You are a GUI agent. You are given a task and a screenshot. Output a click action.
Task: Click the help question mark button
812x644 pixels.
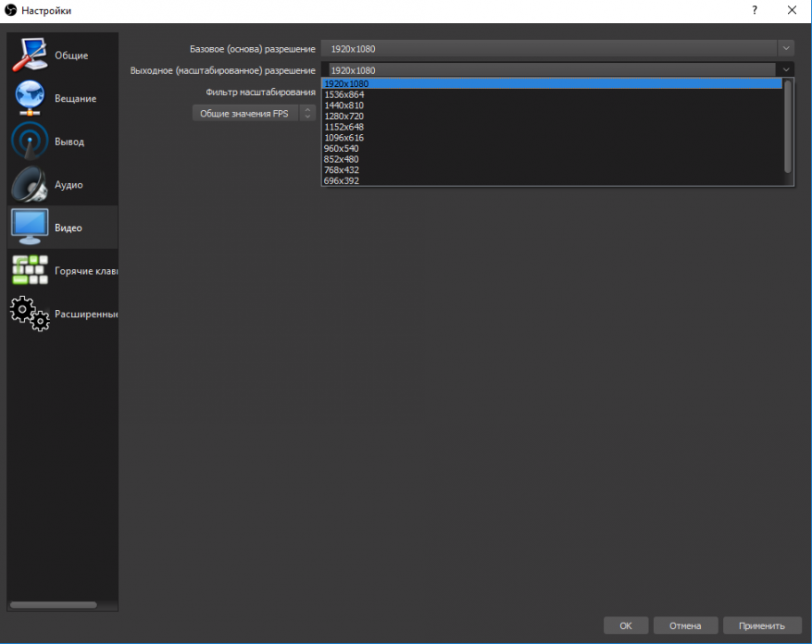[x=755, y=10]
